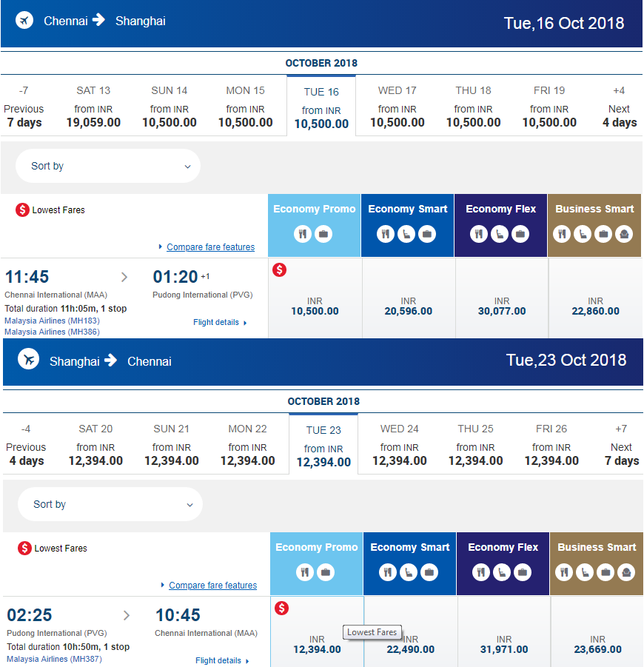Click the lounge icon under outbound Business Smart

[x=624, y=233]
